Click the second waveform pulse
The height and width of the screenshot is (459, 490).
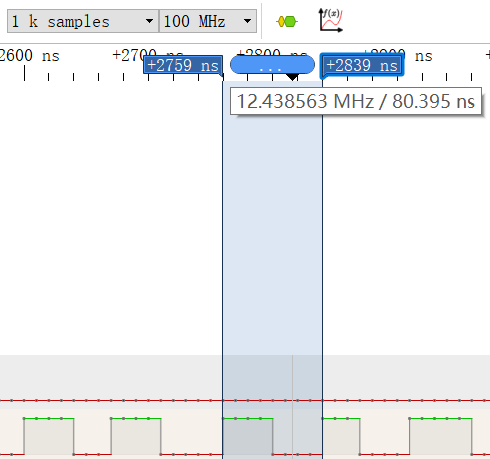(x=136, y=436)
